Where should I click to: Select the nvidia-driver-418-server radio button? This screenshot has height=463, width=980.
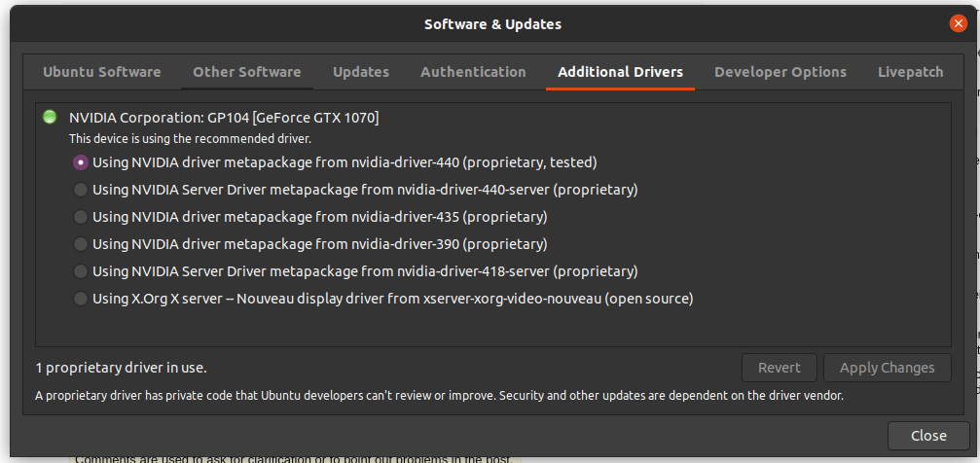click(x=82, y=271)
